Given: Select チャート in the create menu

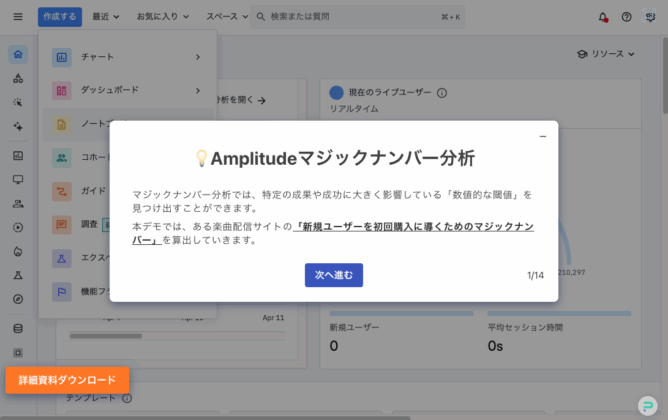Looking at the screenshot, I should coord(128,57).
